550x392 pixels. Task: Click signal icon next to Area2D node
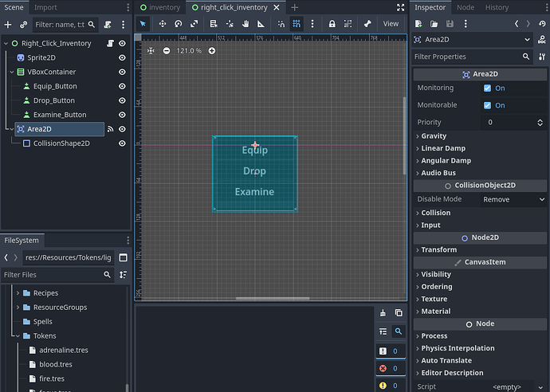pos(111,129)
